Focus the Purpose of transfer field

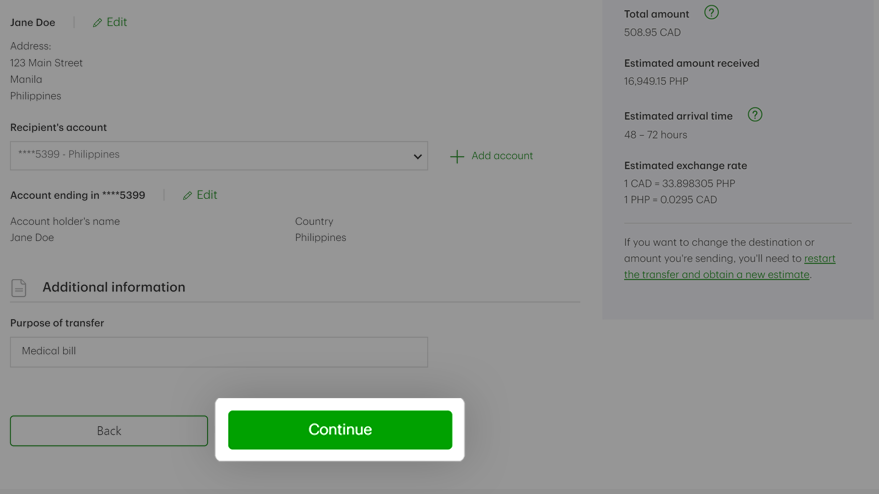(219, 352)
